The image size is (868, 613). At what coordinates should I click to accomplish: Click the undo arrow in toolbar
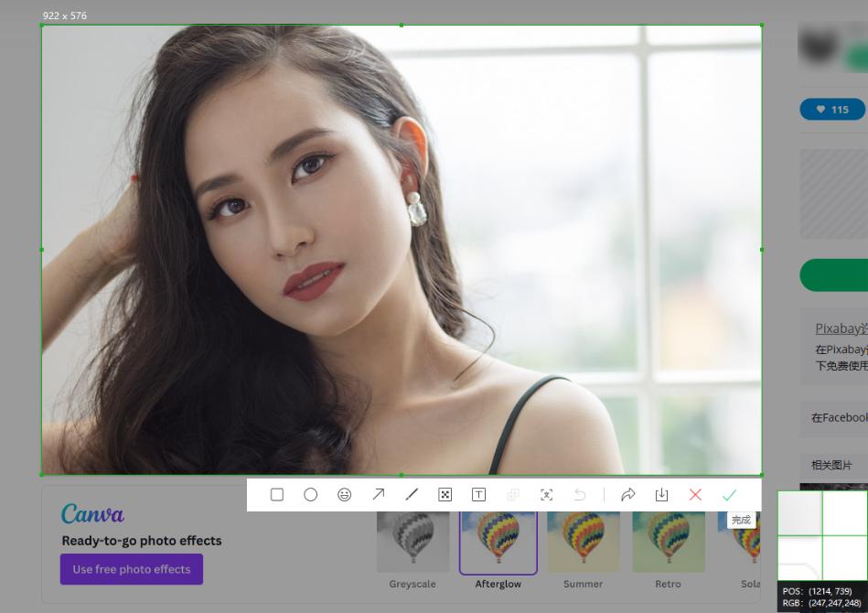580,494
